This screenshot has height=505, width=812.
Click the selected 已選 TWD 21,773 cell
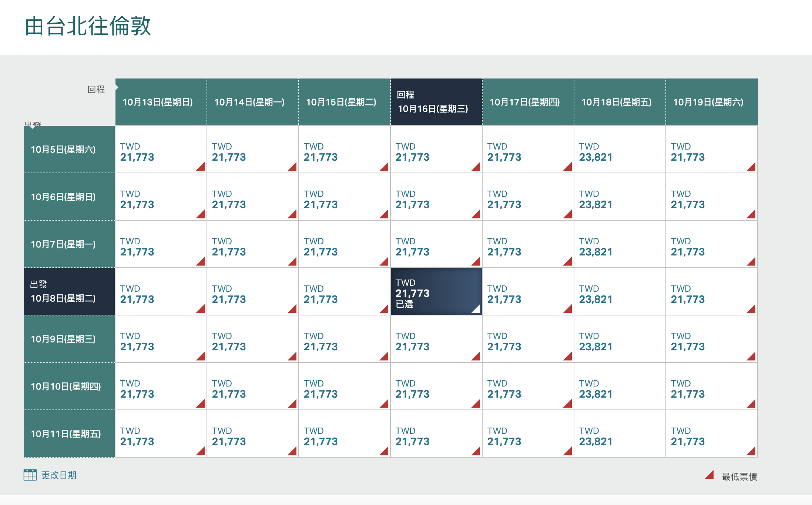click(x=436, y=292)
